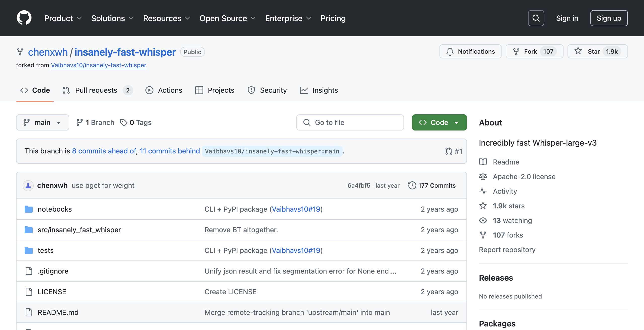Focus the Go to file search field
This screenshot has height=330, width=644.
[350, 122]
